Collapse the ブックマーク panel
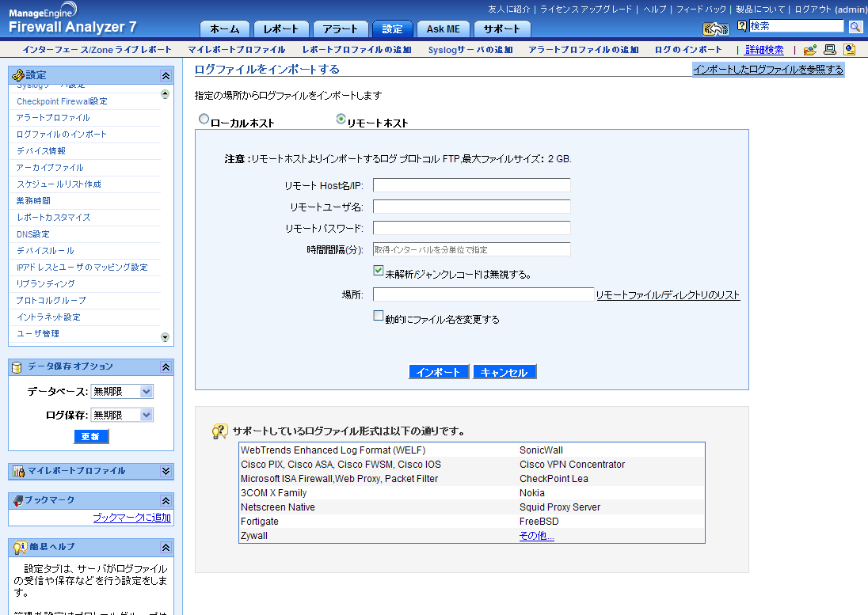Viewport: 868px width, 615px height. 166,501
